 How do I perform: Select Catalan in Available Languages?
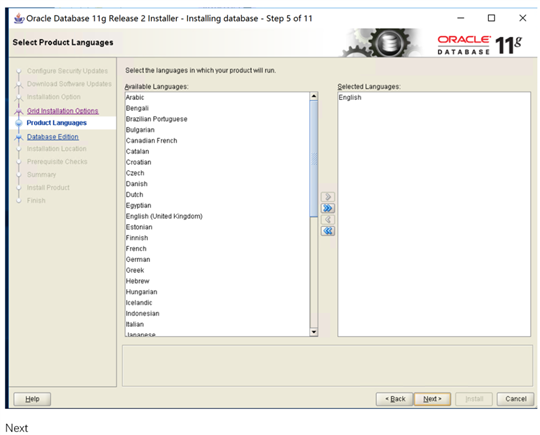tap(217, 151)
